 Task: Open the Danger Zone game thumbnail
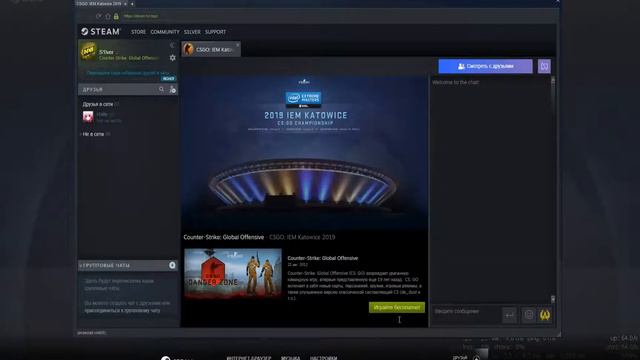click(x=233, y=273)
